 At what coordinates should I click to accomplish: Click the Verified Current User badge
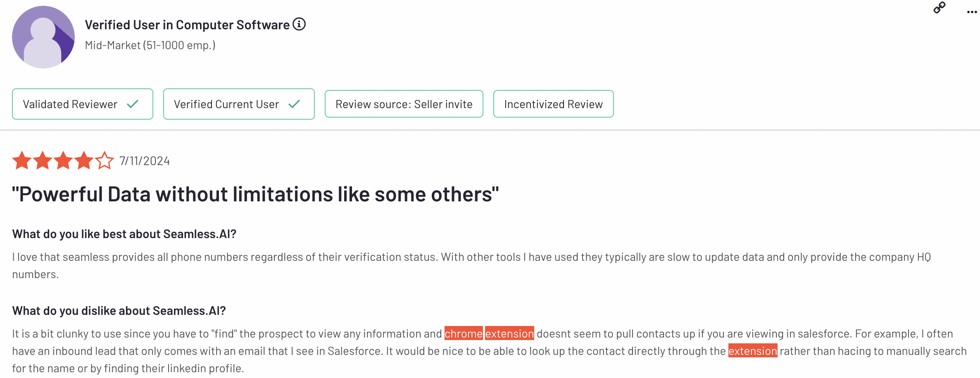[x=239, y=104]
